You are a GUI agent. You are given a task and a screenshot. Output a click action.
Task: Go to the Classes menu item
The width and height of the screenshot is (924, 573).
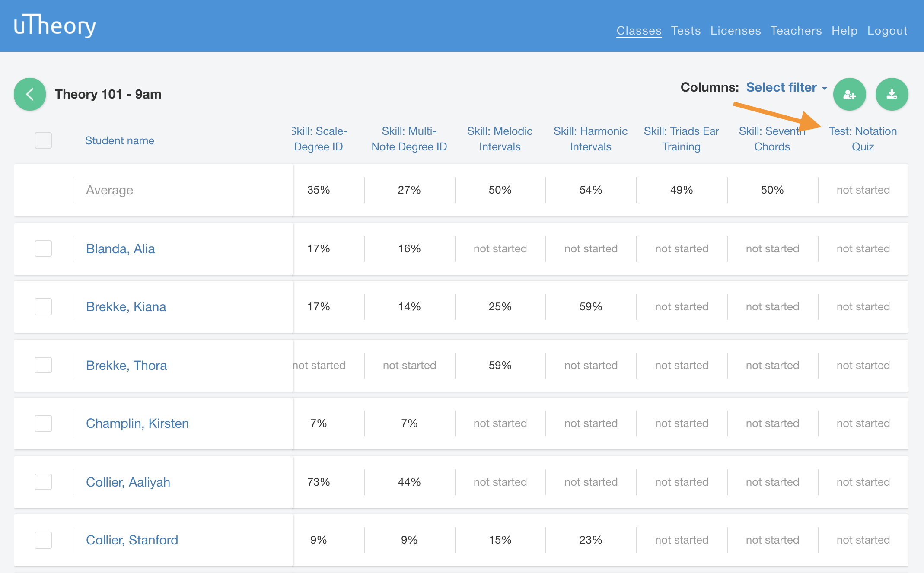click(x=639, y=31)
